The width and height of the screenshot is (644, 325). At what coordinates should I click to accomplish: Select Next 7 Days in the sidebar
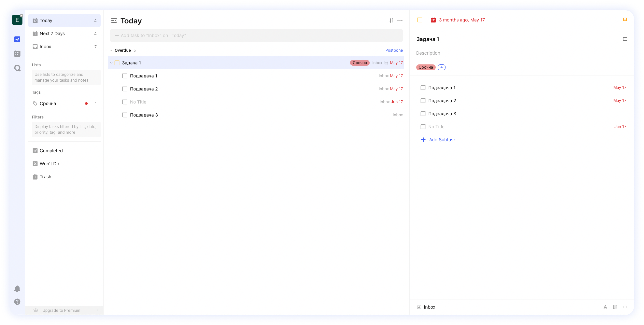[52, 34]
